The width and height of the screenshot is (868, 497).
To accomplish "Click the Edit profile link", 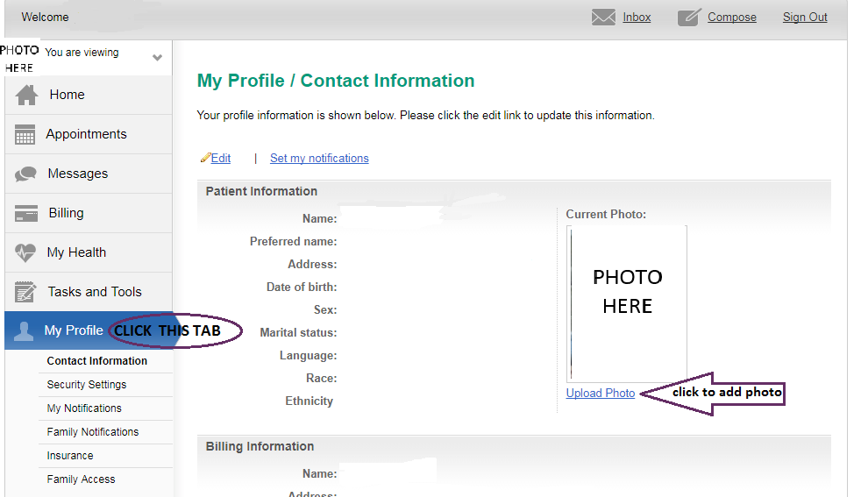I will pos(220,159).
